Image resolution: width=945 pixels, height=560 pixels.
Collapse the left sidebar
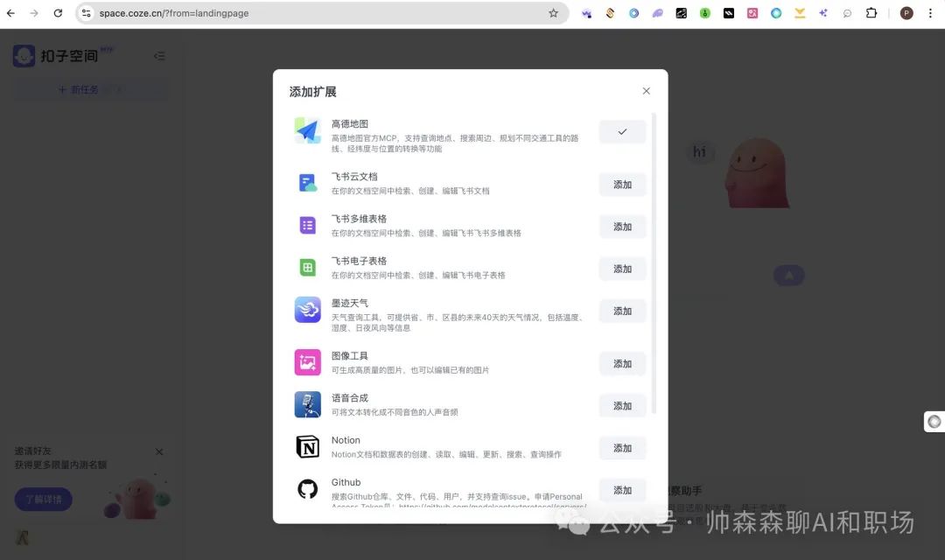pos(159,56)
